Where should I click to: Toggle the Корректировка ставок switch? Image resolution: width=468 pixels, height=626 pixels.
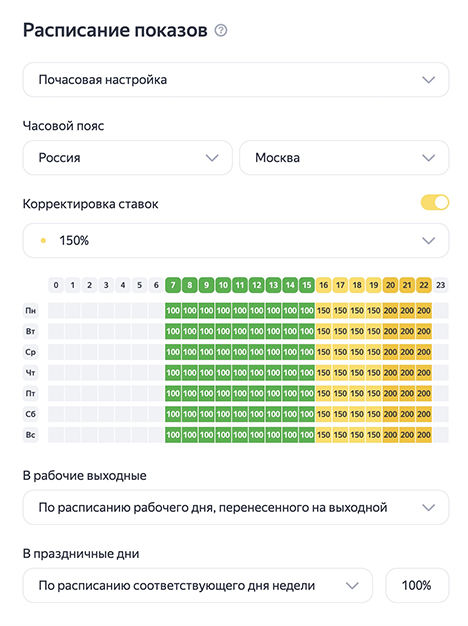coord(435,203)
